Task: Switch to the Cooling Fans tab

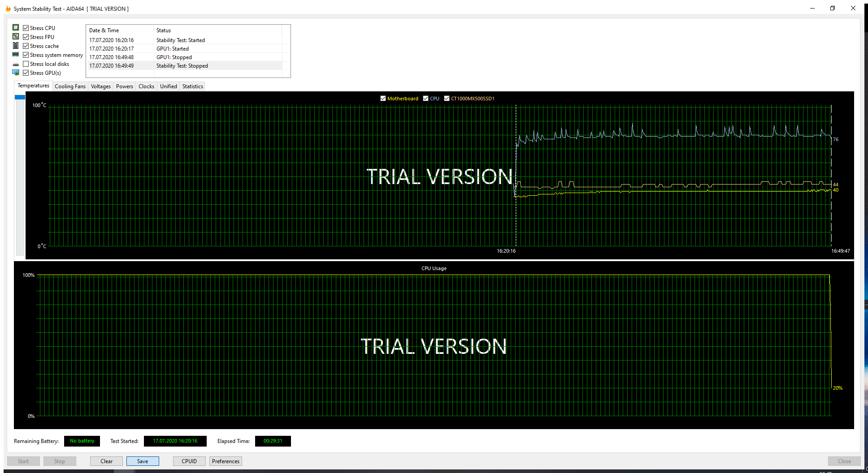Action: [x=69, y=86]
